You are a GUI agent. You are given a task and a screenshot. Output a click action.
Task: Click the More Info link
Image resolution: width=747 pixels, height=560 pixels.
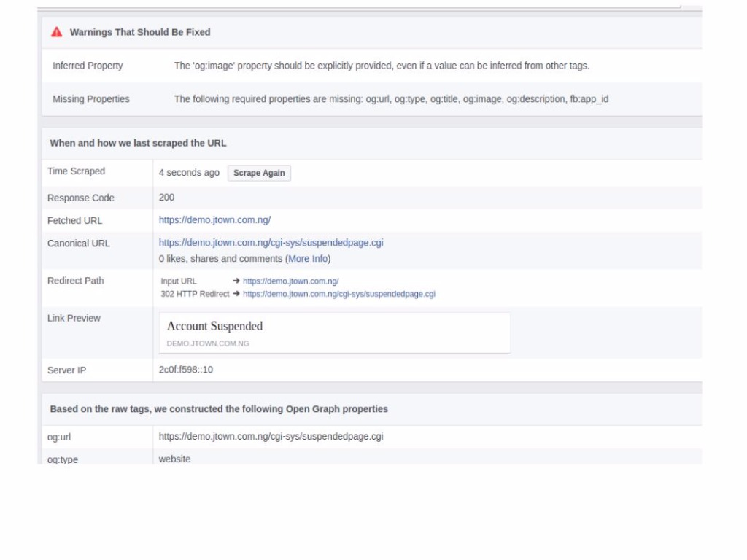308,259
